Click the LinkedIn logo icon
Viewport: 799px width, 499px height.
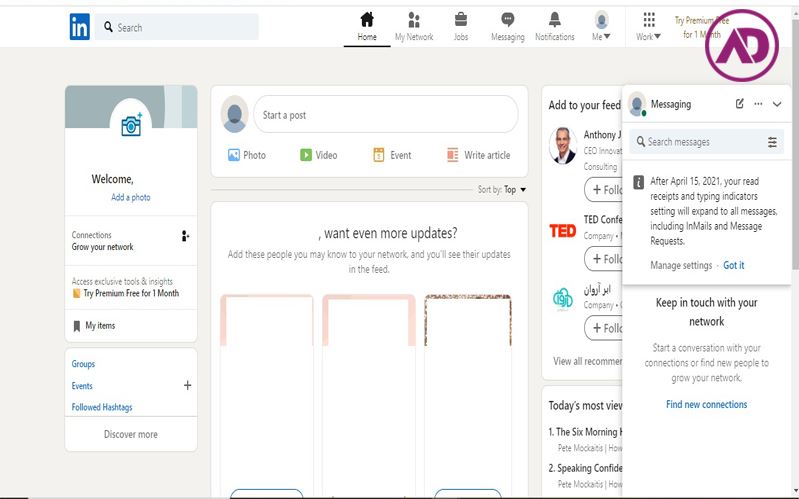click(x=79, y=27)
